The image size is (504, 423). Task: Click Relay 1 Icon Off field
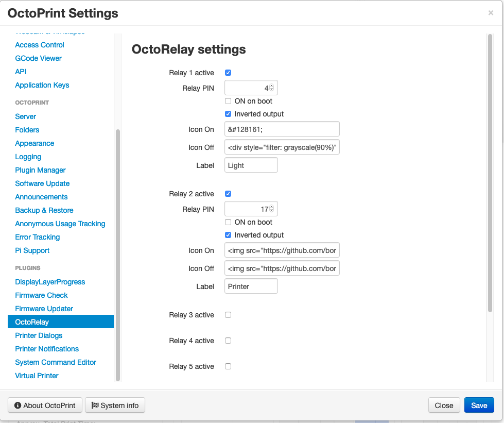pos(282,147)
